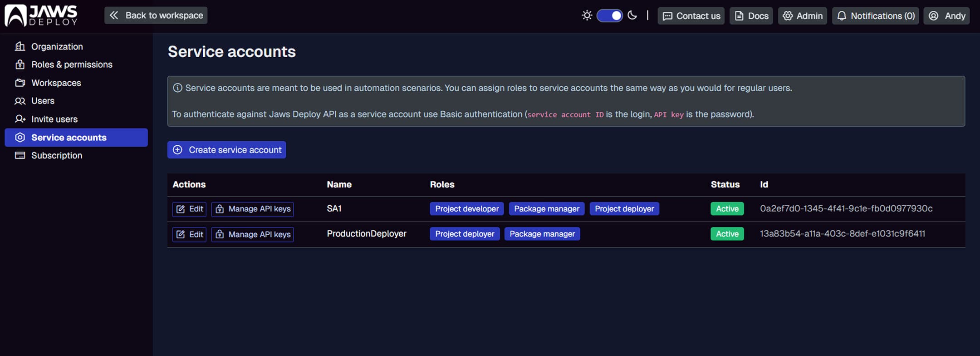Open Organization in sidebar
Image resolution: width=980 pixels, height=356 pixels.
tap(76, 46)
